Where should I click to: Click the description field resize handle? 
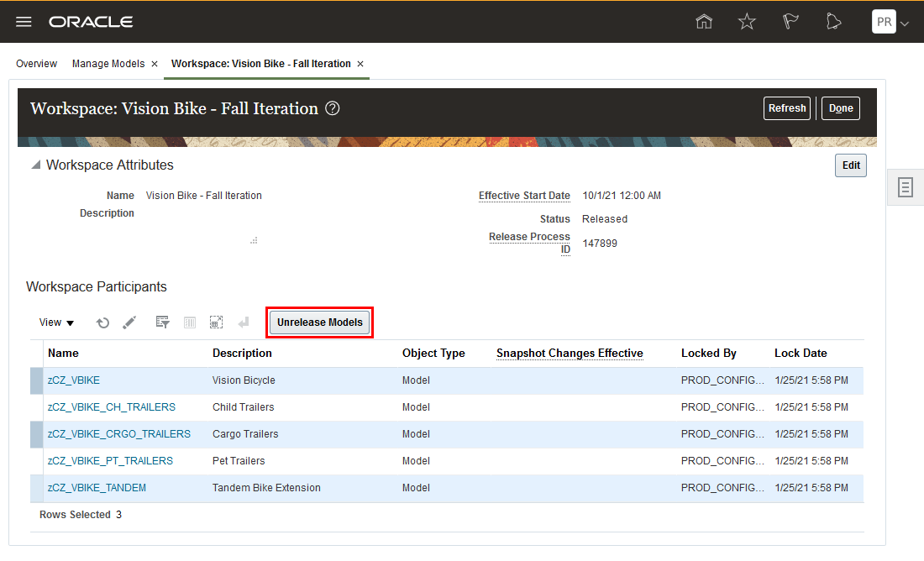pos(254,240)
